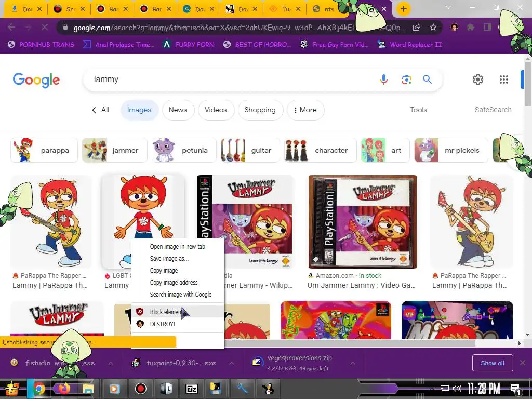Switch to the News filter
The height and width of the screenshot is (399, 532).
pyautogui.click(x=178, y=110)
